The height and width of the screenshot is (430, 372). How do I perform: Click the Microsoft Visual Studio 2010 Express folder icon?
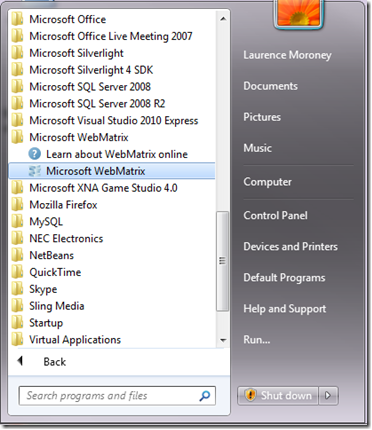point(17,121)
